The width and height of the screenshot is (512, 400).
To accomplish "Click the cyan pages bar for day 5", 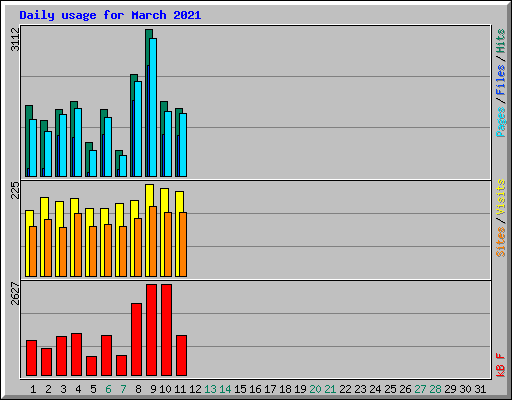I will click(x=93, y=163).
